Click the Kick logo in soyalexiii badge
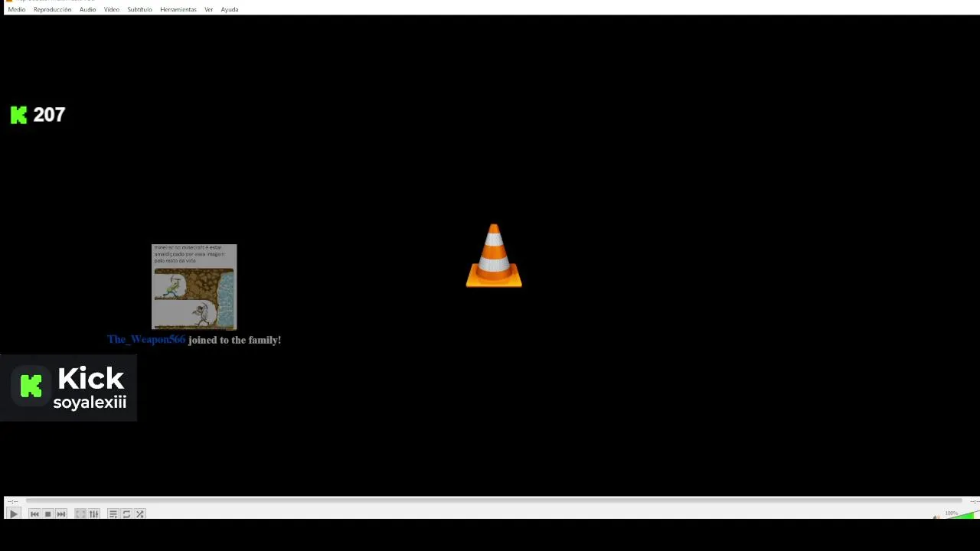Viewport: 980px width, 551px height. 31,386
